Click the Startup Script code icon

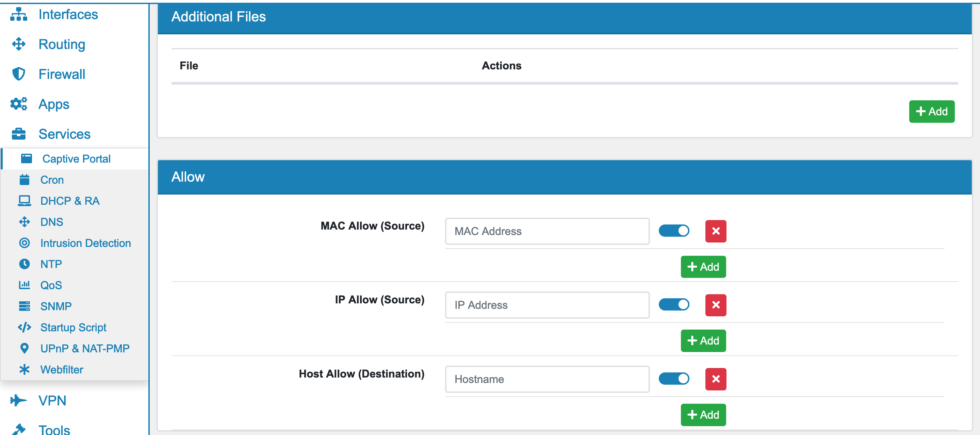click(24, 327)
